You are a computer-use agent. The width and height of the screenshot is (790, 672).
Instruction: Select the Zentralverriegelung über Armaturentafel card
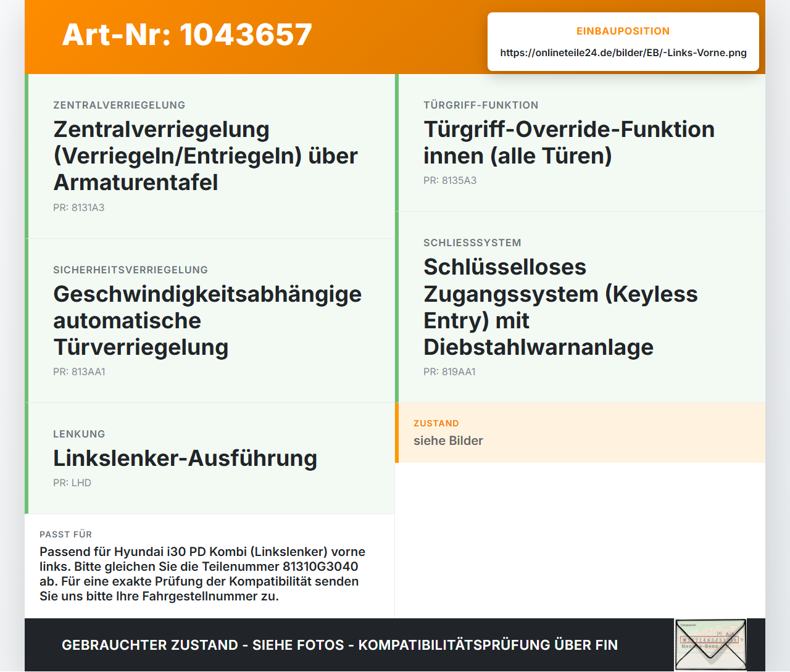point(210,156)
